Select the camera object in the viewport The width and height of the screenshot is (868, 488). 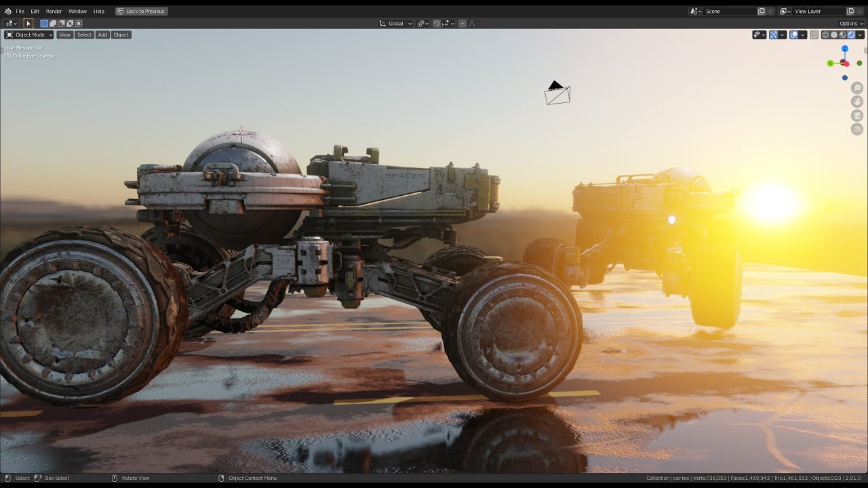557,94
